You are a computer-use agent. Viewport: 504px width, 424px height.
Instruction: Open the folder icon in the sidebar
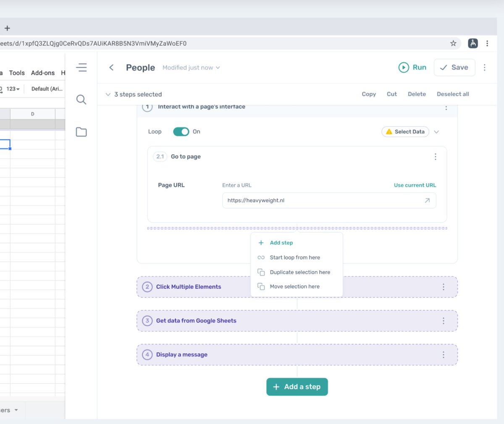click(81, 132)
